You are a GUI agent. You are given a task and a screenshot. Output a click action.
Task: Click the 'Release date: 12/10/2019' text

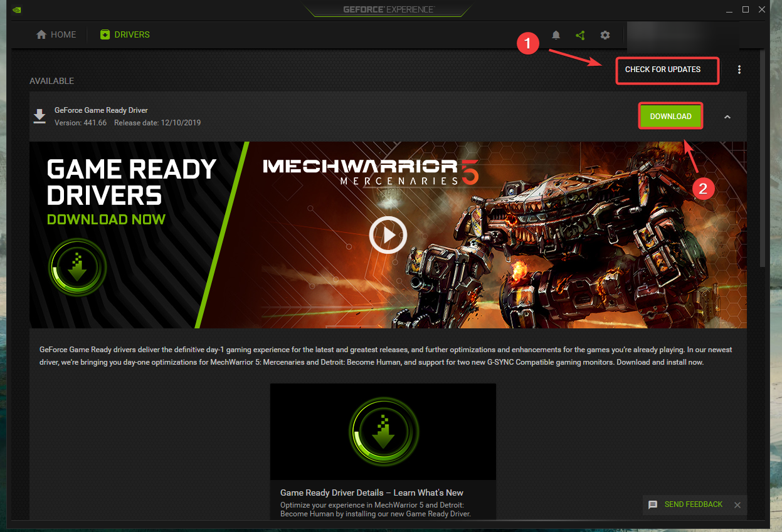click(x=157, y=123)
